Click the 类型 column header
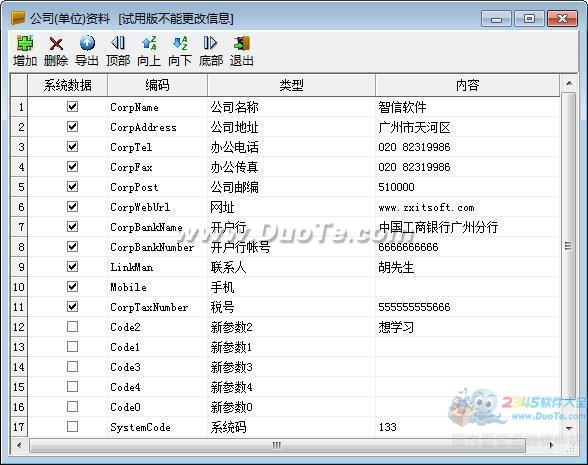The height and width of the screenshot is (465, 588). 291,85
